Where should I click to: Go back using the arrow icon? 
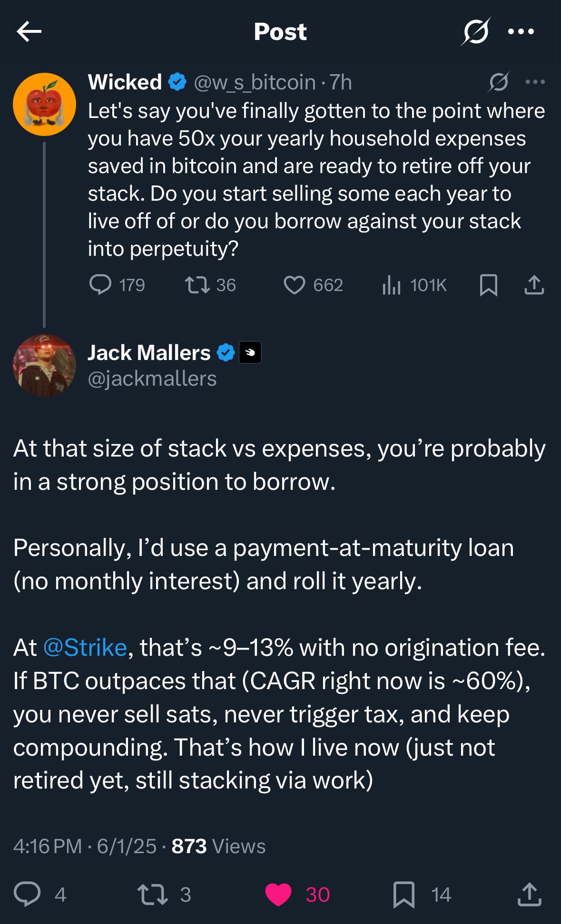[x=29, y=32]
